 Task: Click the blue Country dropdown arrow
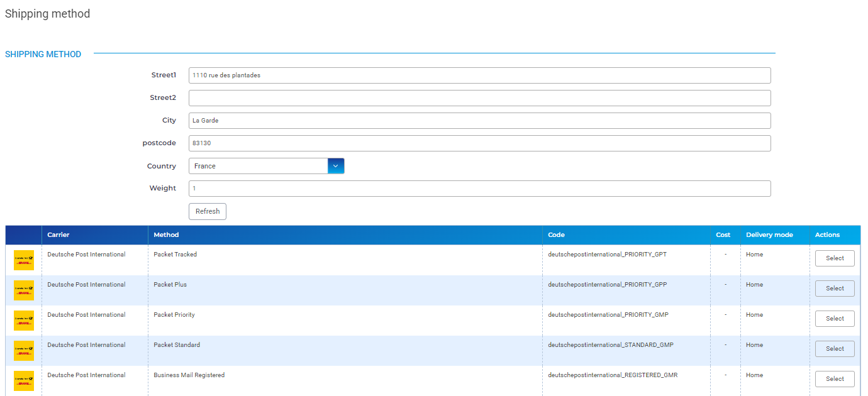336,166
